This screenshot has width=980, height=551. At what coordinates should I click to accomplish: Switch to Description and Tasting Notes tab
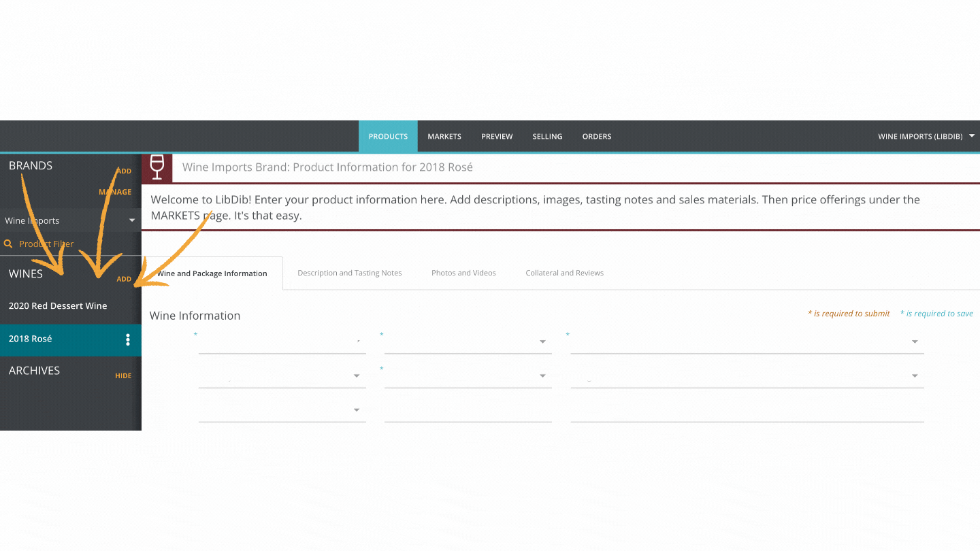[x=349, y=272]
